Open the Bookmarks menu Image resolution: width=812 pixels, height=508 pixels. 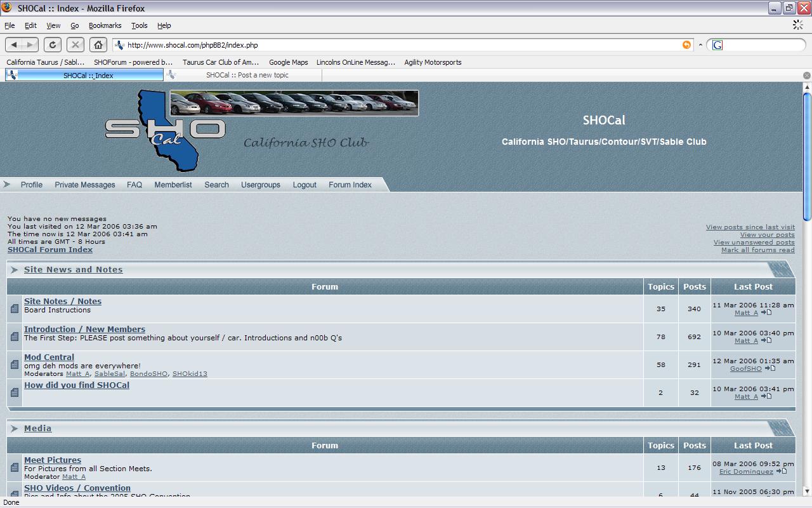pyautogui.click(x=105, y=25)
